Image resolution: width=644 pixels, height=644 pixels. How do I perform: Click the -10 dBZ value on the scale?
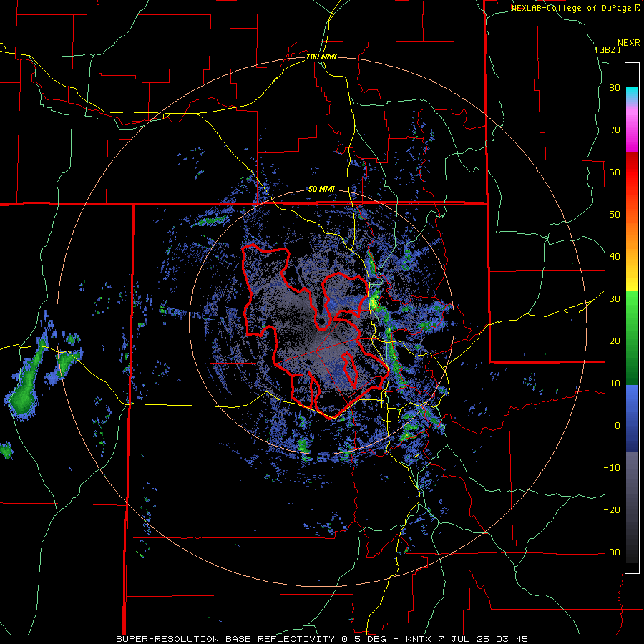pos(612,468)
